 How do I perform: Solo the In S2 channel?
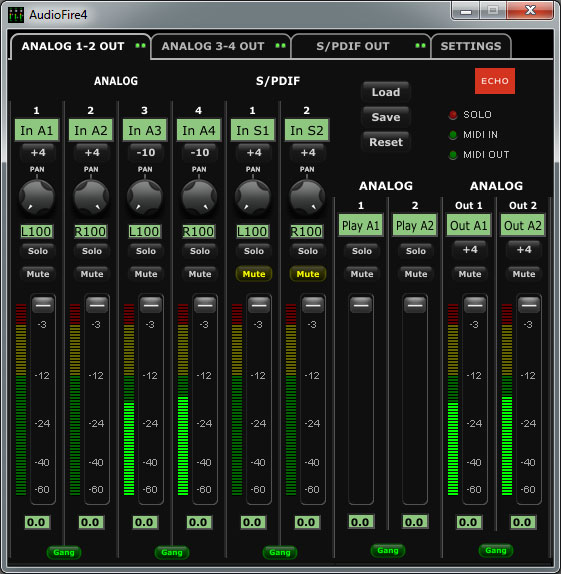point(308,251)
